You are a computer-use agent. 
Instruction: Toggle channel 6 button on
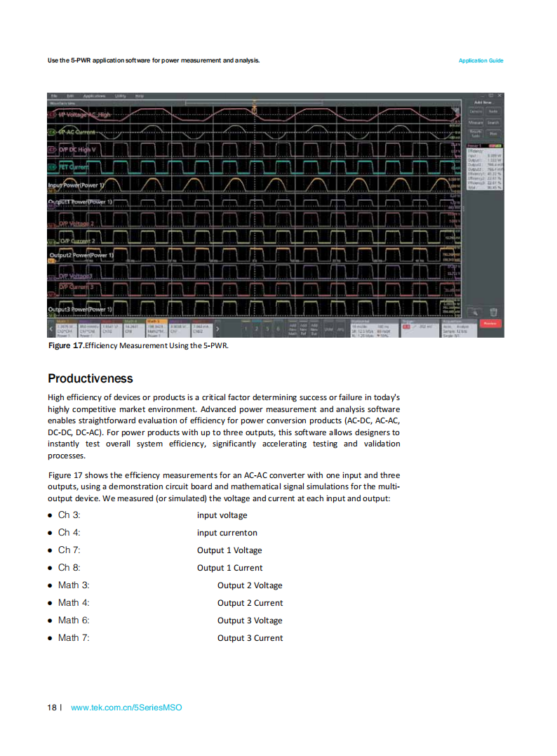[x=278, y=329]
